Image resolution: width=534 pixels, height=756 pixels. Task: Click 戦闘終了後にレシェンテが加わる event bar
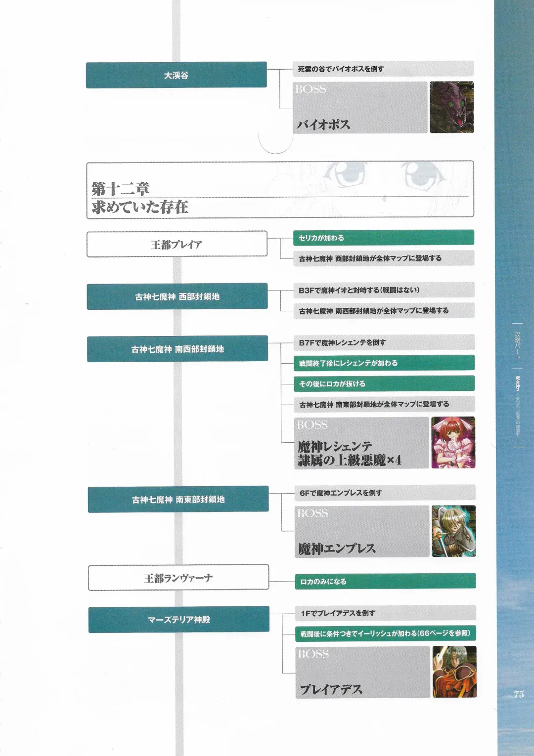point(384,363)
